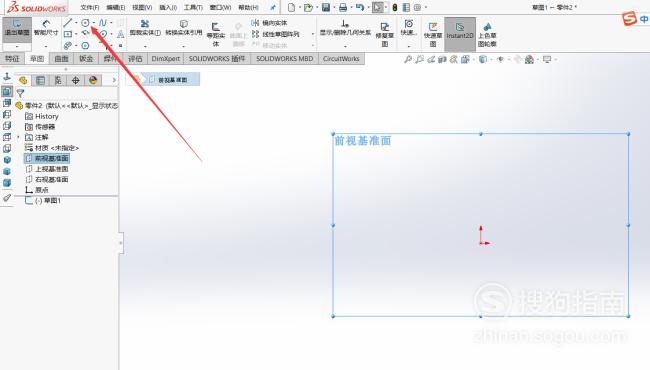Open the View (视图) menu
650x370 pixels.
[142, 7]
